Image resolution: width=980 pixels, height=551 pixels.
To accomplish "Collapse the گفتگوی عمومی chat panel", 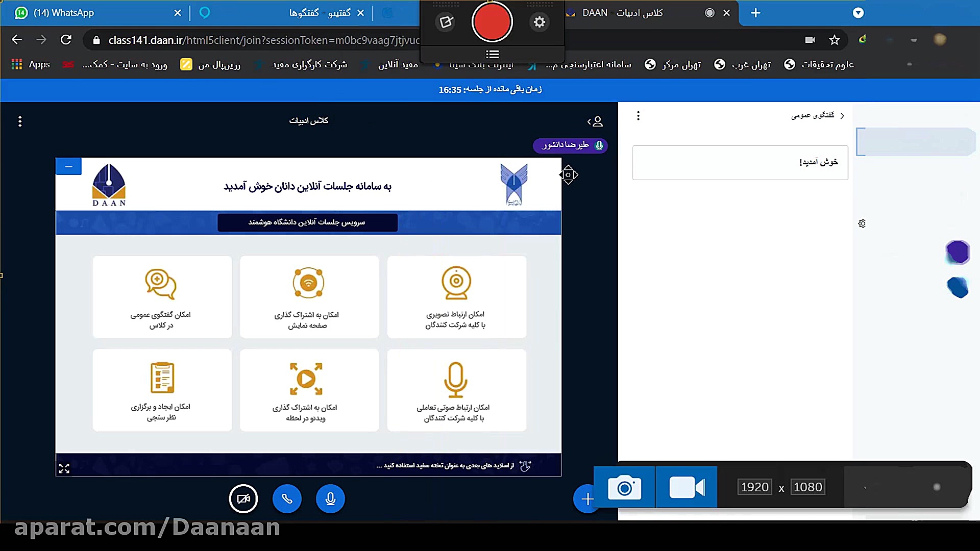I will coord(843,115).
